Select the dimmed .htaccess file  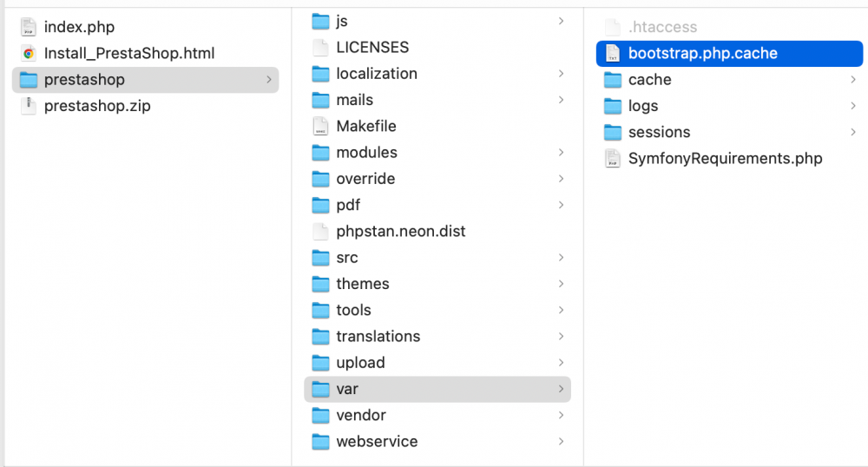click(x=662, y=27)
